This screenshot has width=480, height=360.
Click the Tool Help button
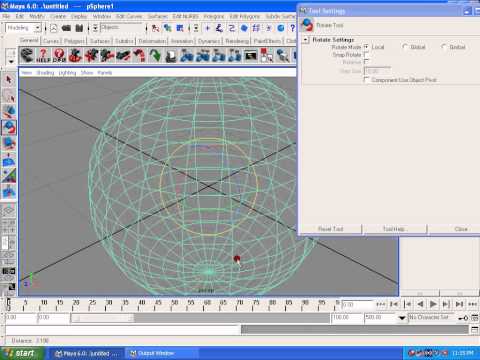[x=394, y=229]
